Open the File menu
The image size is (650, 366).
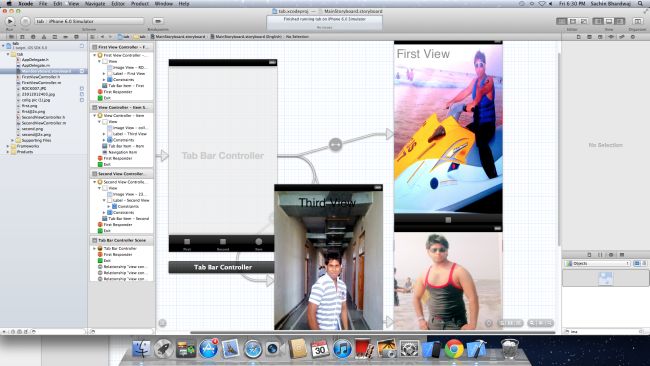pyautogui.click(x=43, y=4)
